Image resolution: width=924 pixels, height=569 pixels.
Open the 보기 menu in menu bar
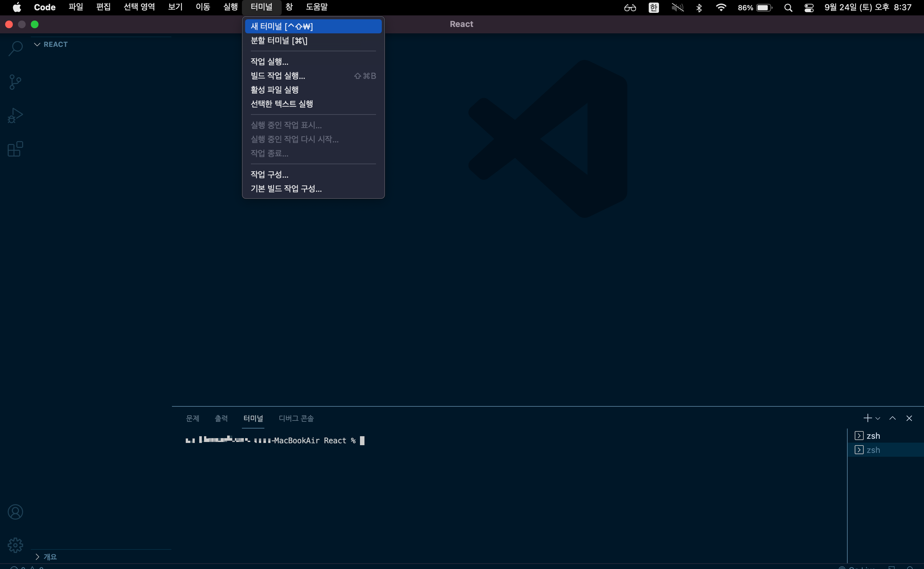175,7
